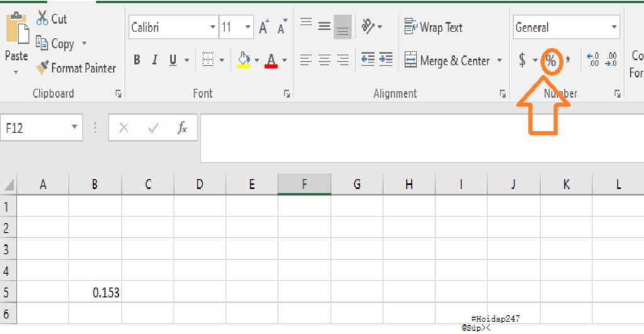This screenshot has height=334, width=644.
Task: Click the Decrease Indent icon
Action: coord(368,60)
